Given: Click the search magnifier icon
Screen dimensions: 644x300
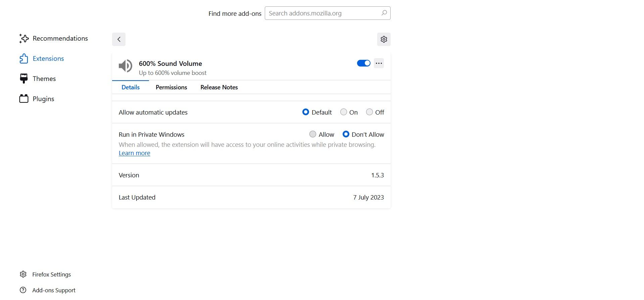Looking at the screenshot, I should 384,13.
